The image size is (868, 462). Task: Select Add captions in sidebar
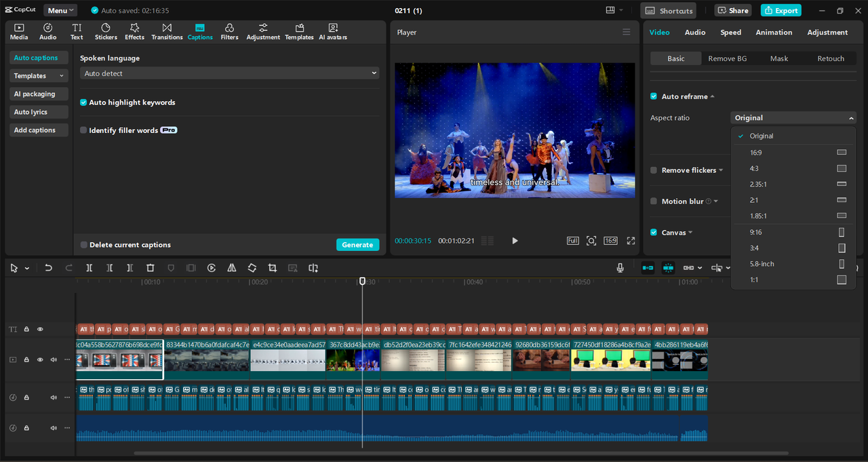(x=39, y=130)
